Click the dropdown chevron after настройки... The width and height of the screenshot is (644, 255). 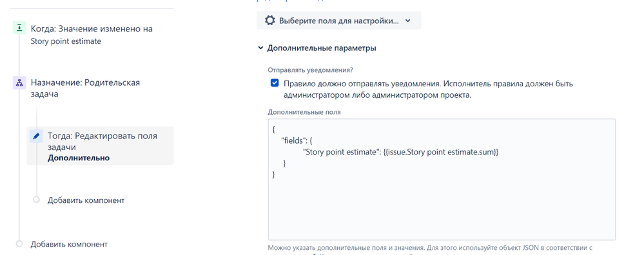(x=407, y=21)
